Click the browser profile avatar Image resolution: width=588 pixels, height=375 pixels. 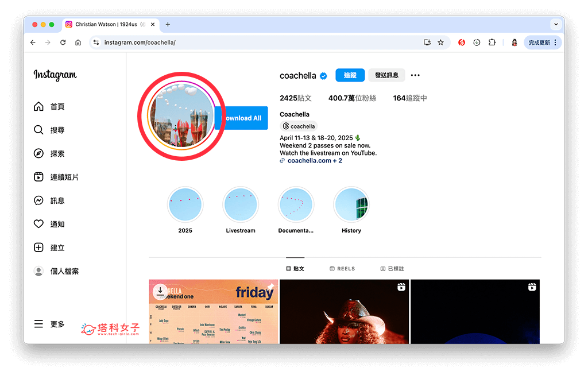(514, 42)
